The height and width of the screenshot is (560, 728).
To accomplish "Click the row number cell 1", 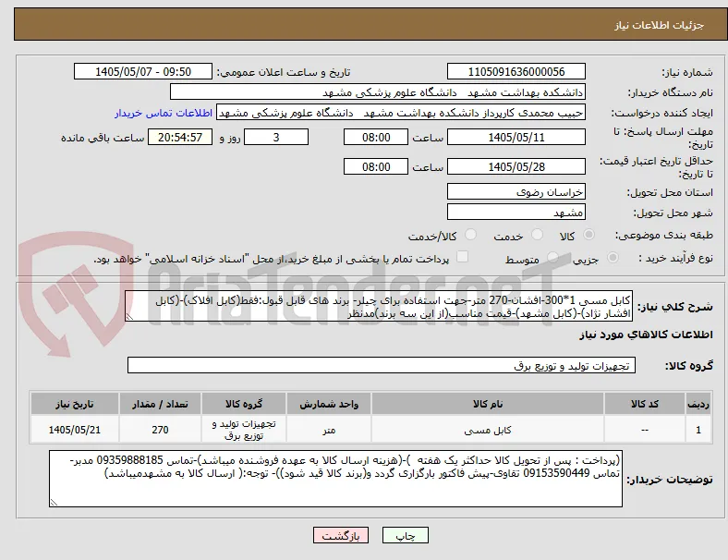I will pos(698,430).
